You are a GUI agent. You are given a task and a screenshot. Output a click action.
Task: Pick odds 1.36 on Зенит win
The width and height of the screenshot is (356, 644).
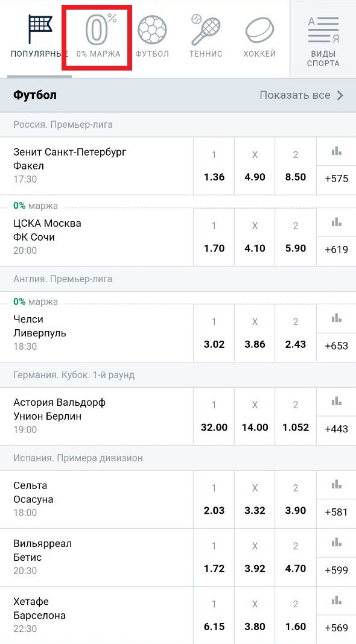click(214, 166)
